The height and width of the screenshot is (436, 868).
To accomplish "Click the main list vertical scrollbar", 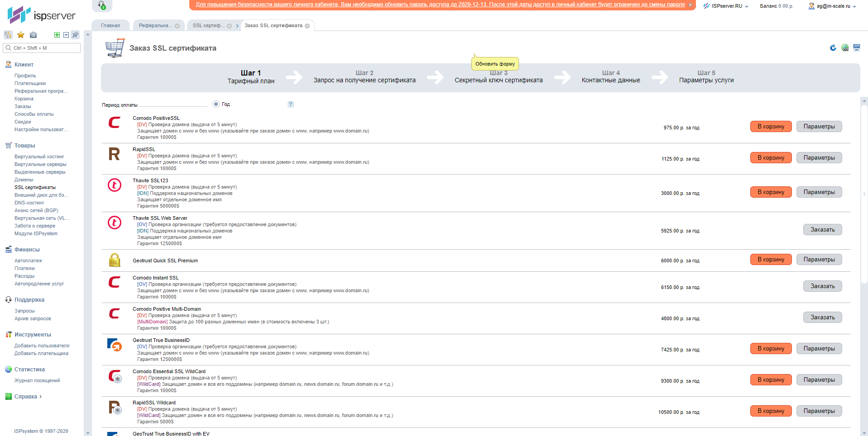I will coord(864,194).
